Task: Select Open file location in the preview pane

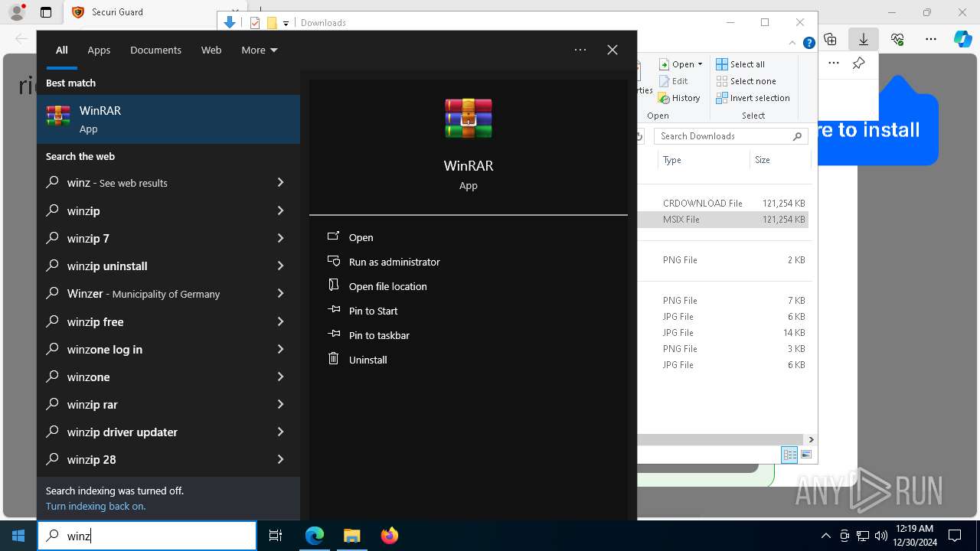Action: (387, 286)
